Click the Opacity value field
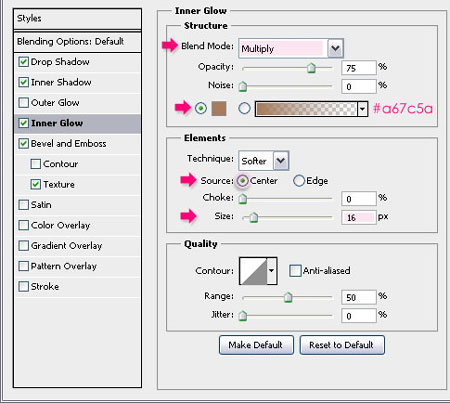Image resolution: width=450 pixels, height=403 pixels. point(359,68)
